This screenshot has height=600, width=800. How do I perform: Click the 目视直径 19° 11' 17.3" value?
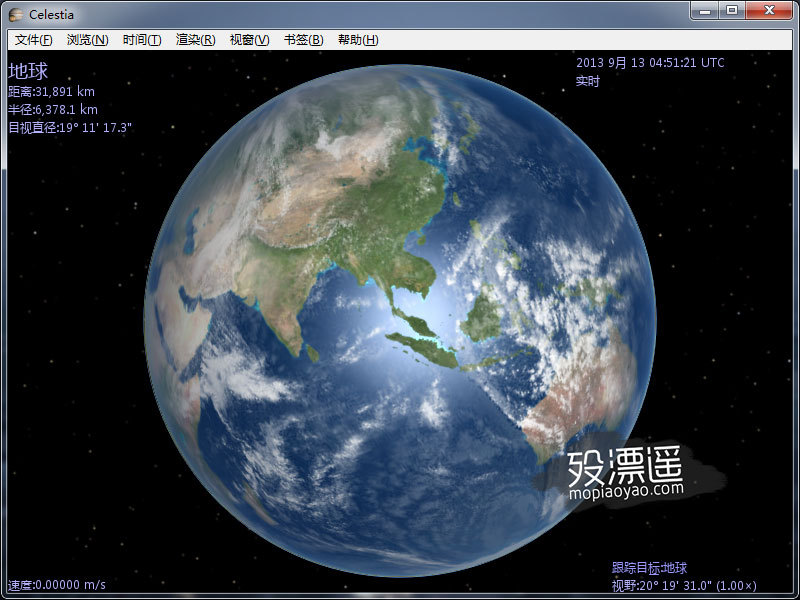(x=70, y=128)
